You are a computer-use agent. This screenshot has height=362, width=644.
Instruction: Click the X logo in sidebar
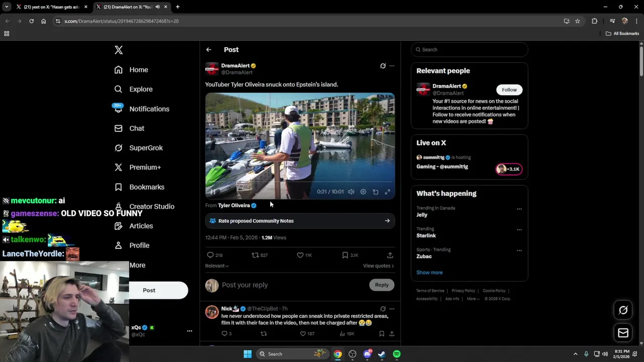pyautogui.click(x=118, y=50)
